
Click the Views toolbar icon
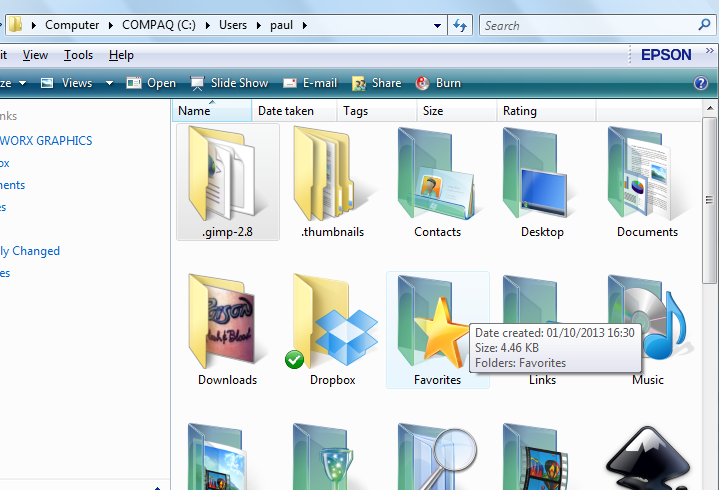47,83
